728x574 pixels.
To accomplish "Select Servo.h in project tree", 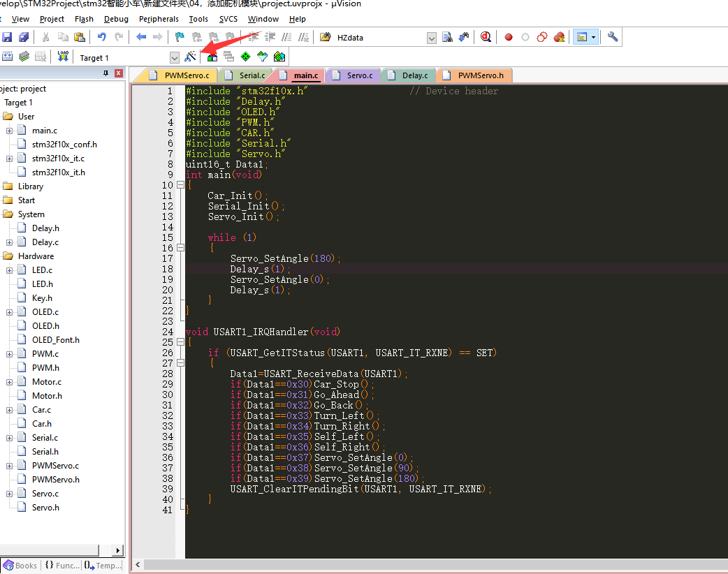I will 45,508.
